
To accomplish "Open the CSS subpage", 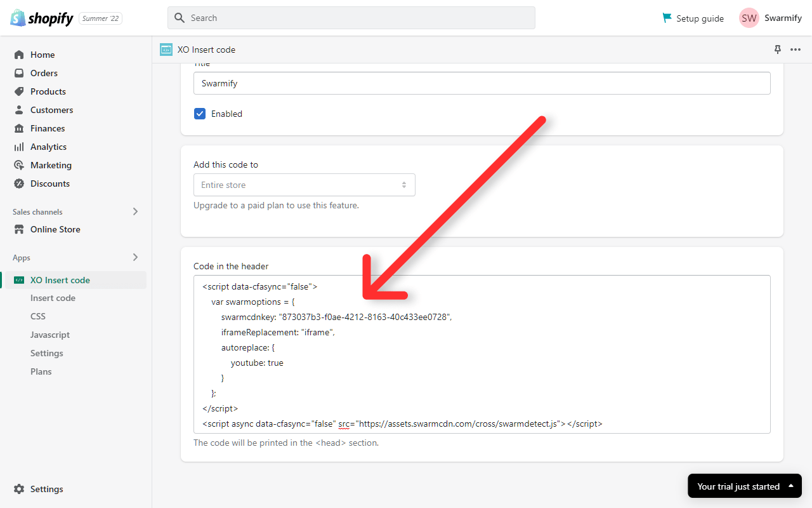I will (x=38, y=316).
